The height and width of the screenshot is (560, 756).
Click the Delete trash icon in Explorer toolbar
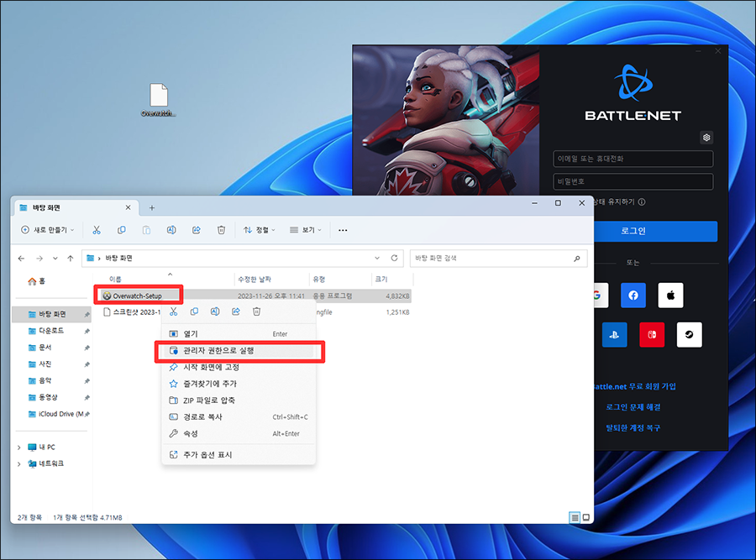221,230
